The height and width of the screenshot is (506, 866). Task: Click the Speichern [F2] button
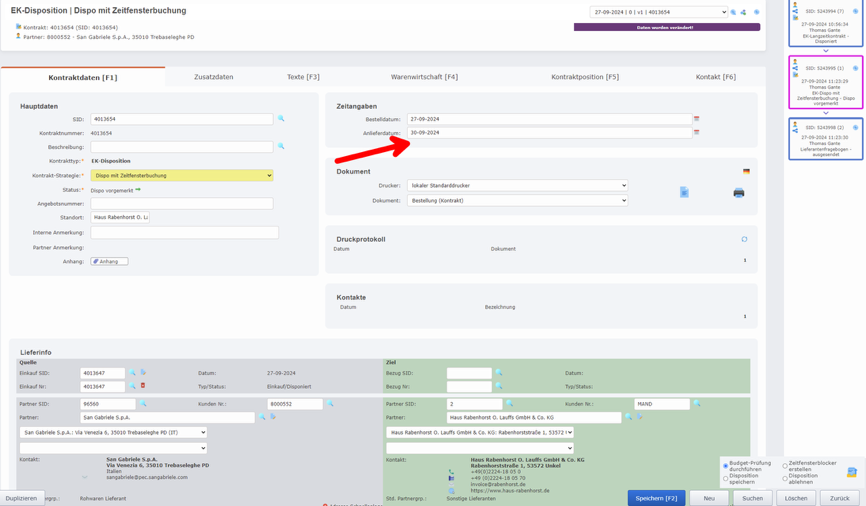pyautogui.click(x=656, y=498)
